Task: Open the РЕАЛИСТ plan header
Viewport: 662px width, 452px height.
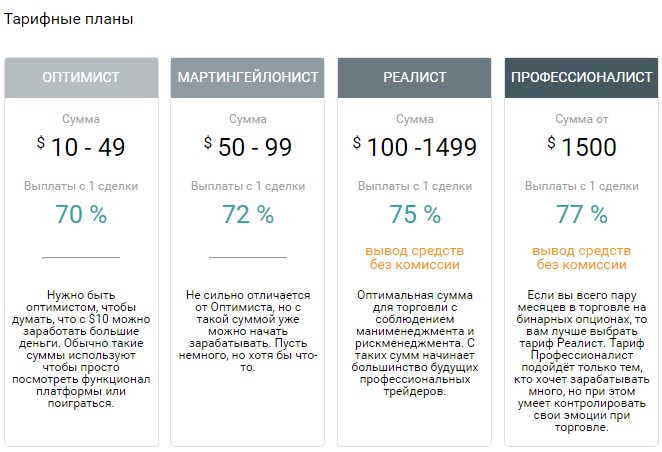Action: [x=414, y=77]
